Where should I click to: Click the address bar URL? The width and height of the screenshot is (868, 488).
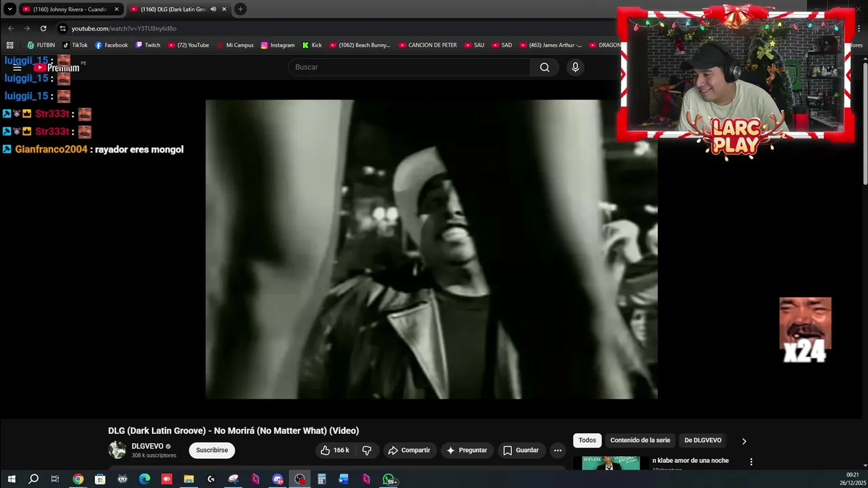point(124,28)
